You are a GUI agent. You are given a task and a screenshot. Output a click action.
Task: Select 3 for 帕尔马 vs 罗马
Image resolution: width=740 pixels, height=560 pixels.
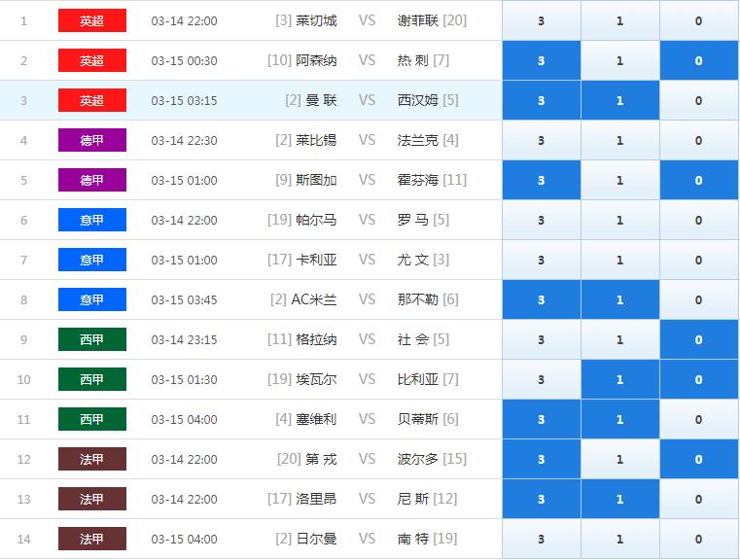tap(542, 220)
